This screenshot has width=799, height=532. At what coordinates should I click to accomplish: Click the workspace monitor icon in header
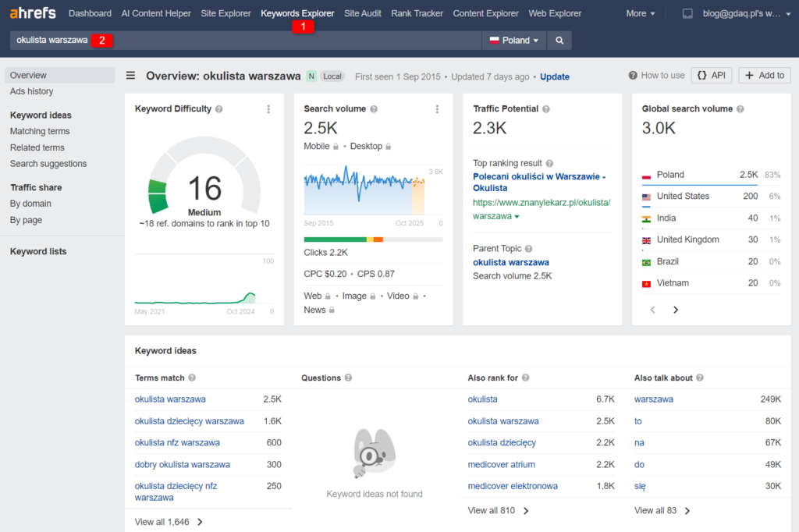click(687, 13)
